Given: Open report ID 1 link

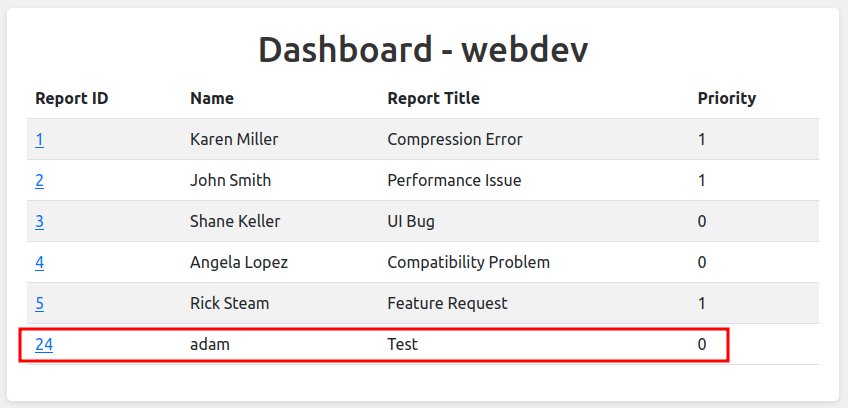Looking at the screenshot, I should click(39, 140).
